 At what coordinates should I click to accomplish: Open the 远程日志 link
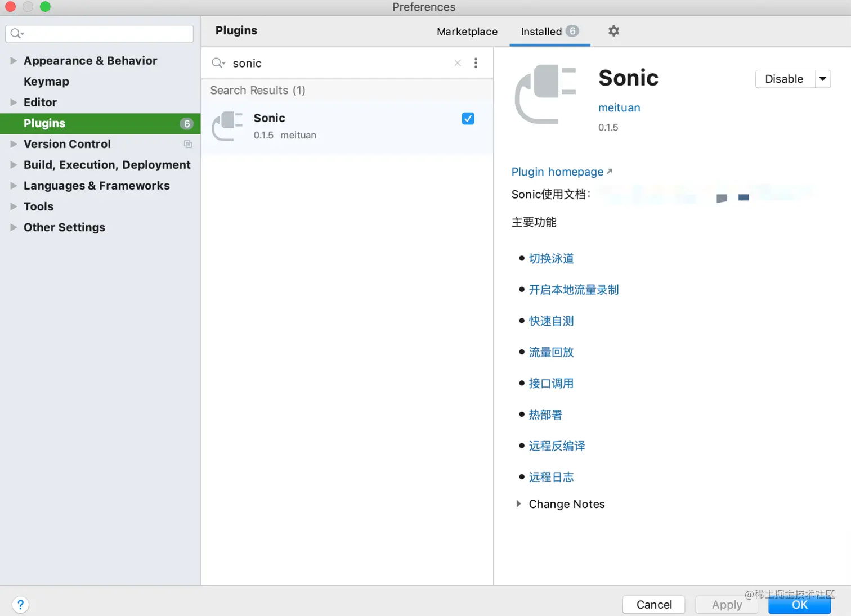click(551, 477)
